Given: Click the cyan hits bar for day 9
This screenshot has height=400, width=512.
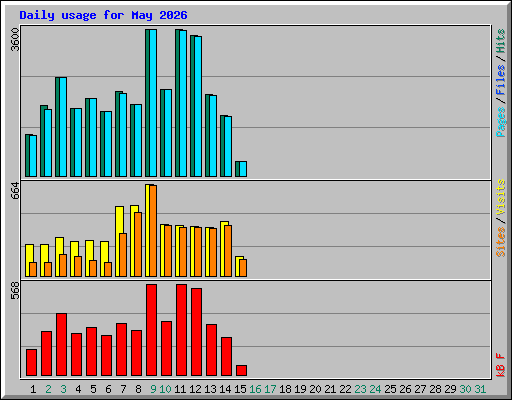Looking at the screenshot, I should click(x=153, y=103).
